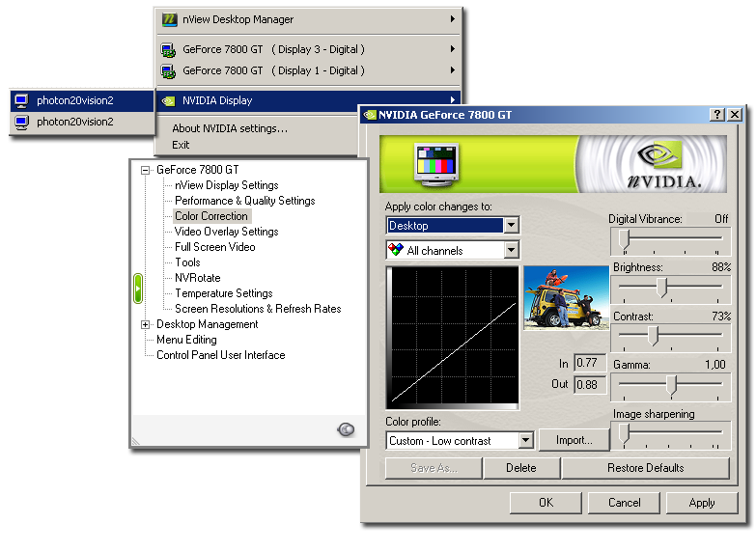This screenshot has width=756, height=551.
Task: Click the nView Desktop Manager icon
Action: pos(169,19)
